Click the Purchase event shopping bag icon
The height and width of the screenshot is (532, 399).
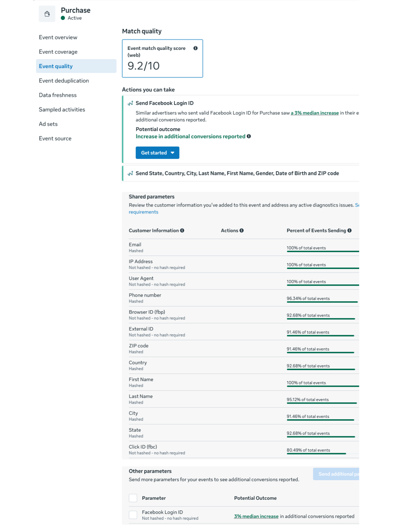pos(47,14)
